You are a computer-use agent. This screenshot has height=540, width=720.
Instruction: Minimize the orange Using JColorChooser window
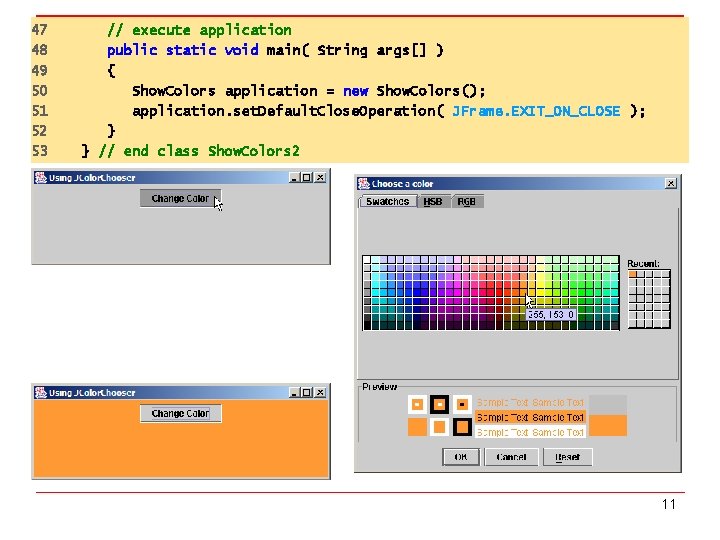[295, 392]
